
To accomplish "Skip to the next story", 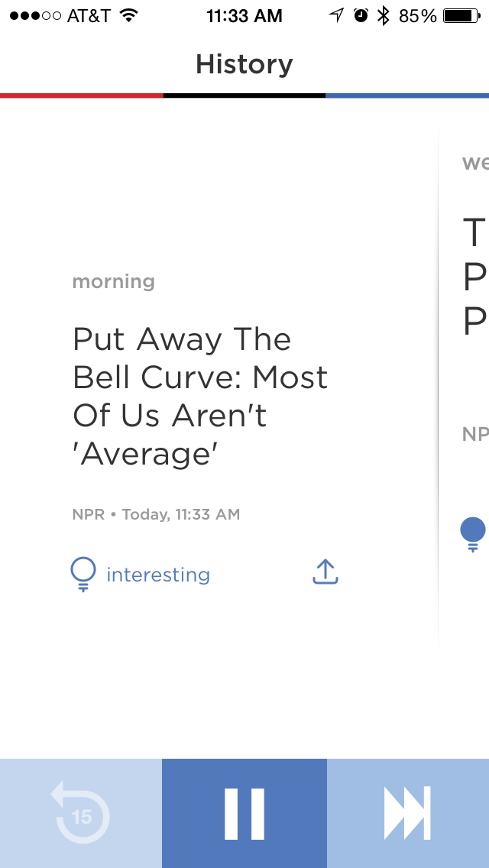I will (x=408, y=814).
